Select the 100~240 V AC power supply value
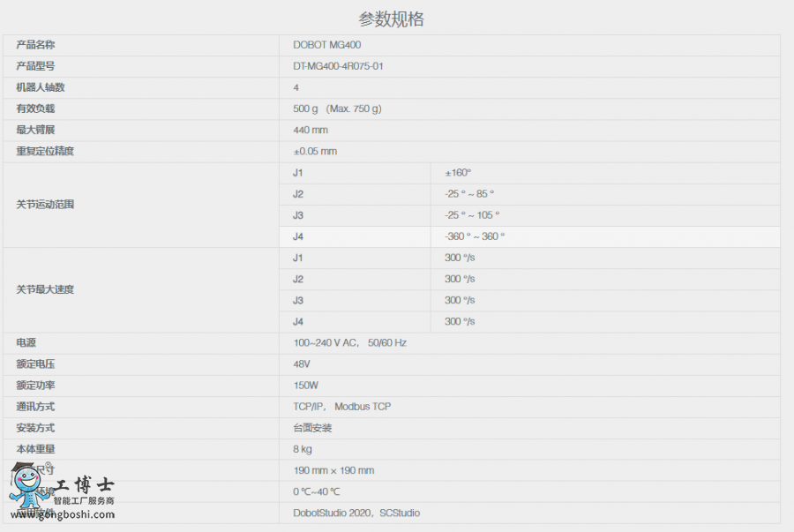Image resolution: width=794 pixels, height=532 pixels. [x=349, y=343]
